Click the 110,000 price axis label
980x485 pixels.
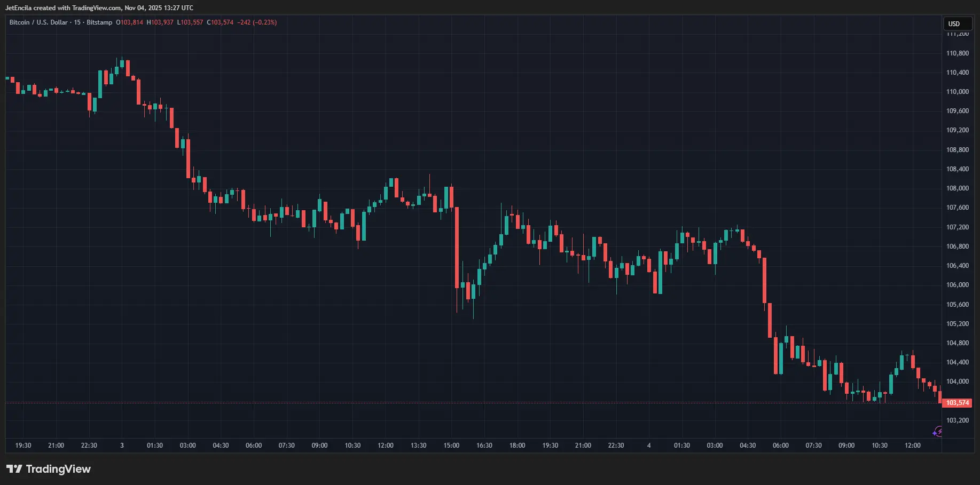(x=958, y=92)
